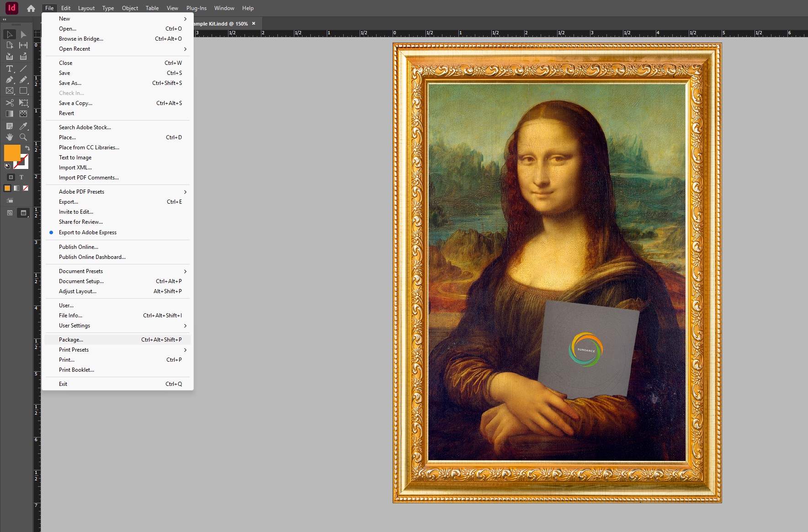Select the Content Placer tool
808x532 pixels.
pos(23,57)
